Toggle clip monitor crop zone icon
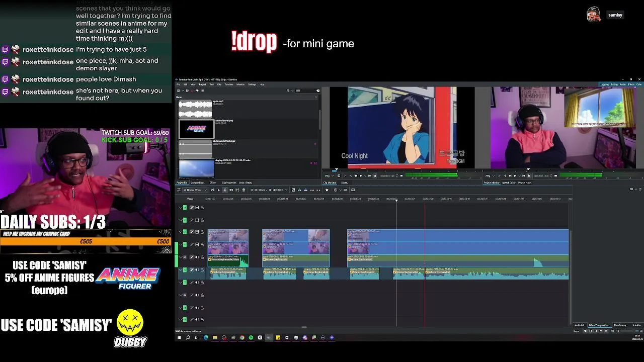The height and width of the screenshot is (362, 644). [375, 175]
